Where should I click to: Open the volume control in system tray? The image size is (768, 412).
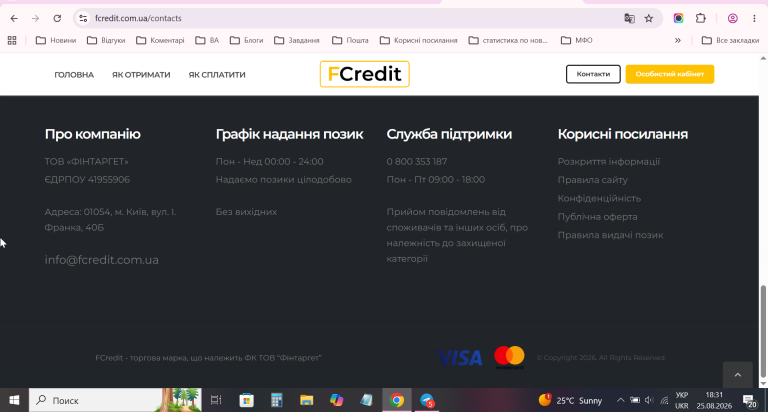tap(649, 400)
